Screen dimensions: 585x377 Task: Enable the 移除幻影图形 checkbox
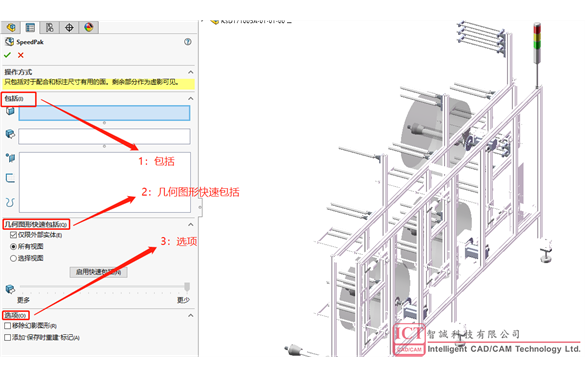pyautogui.click(x=7, y=326)
